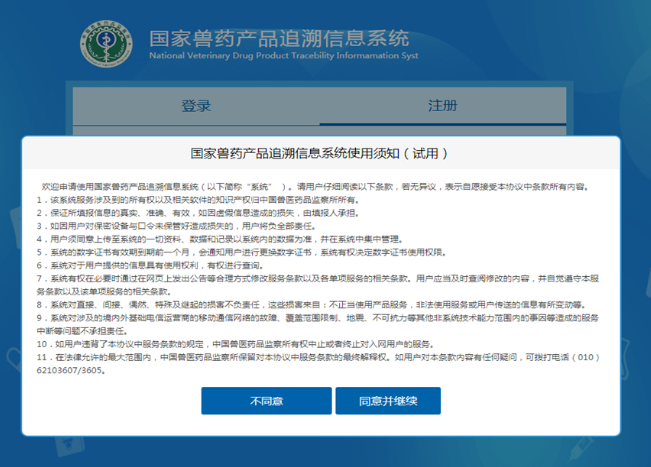Click clause 6 starting 系统对于用户提供的信息
This screenshot has width=651, height=467.
coord(150,265)
